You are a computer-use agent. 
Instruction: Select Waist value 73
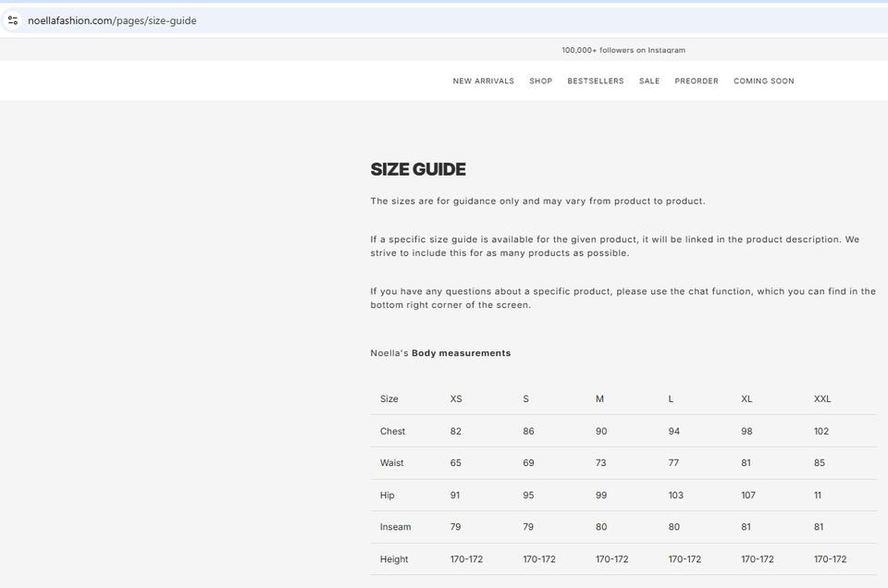601,463
